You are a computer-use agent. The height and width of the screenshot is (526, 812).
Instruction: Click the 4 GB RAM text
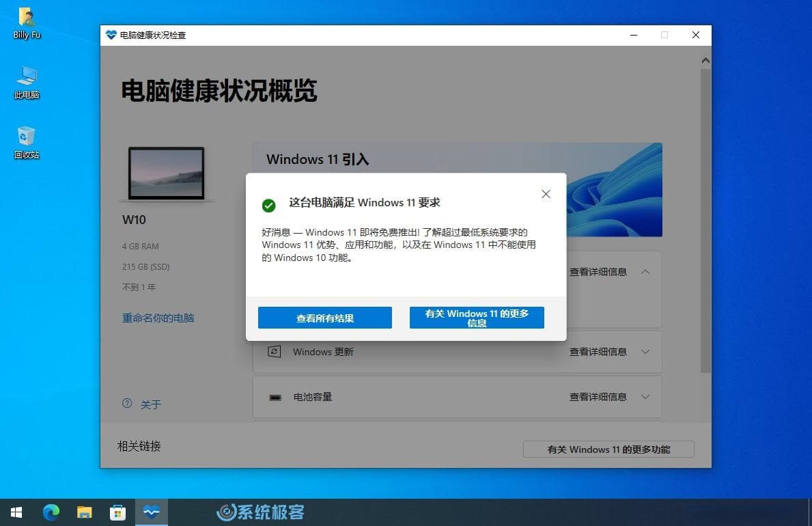140,246
